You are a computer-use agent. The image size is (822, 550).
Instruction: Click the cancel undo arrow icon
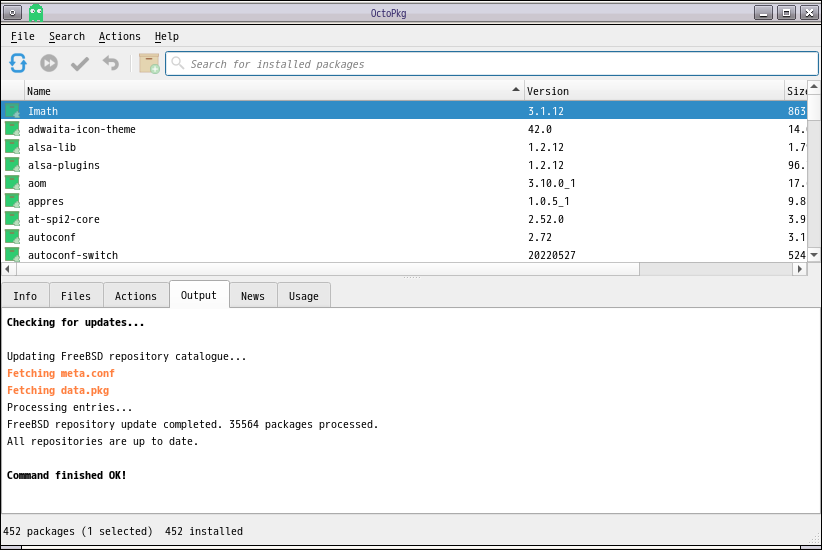coord(111,64)
